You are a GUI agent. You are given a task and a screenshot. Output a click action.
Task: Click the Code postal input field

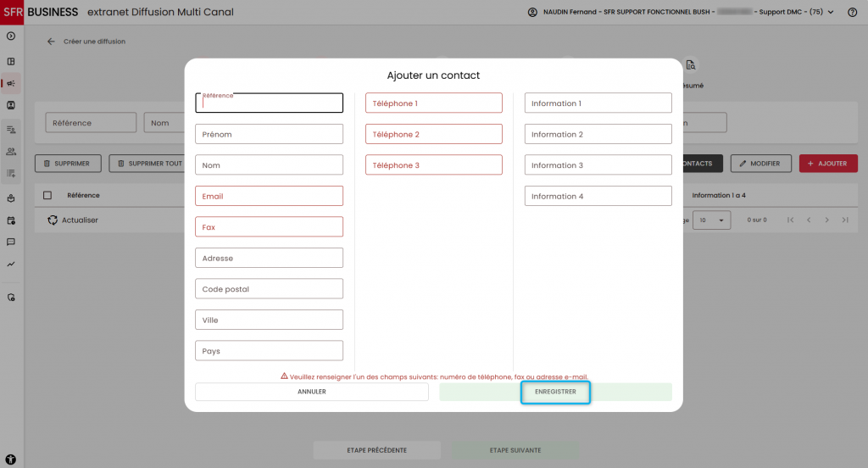coord(269,289)
